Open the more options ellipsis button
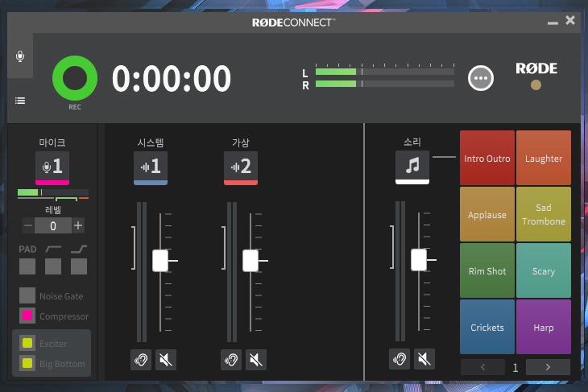This screenshot has height=392, width=588. pos(480,78)
